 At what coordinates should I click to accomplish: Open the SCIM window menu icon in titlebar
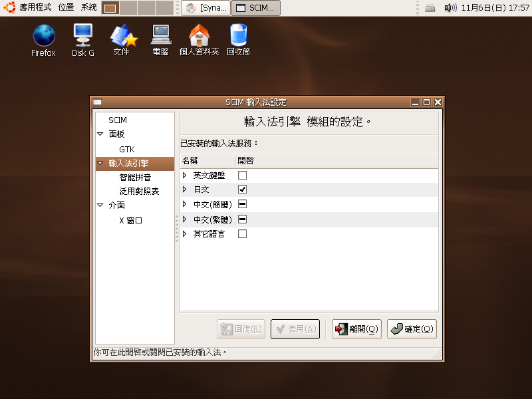[x=97, y=102]
